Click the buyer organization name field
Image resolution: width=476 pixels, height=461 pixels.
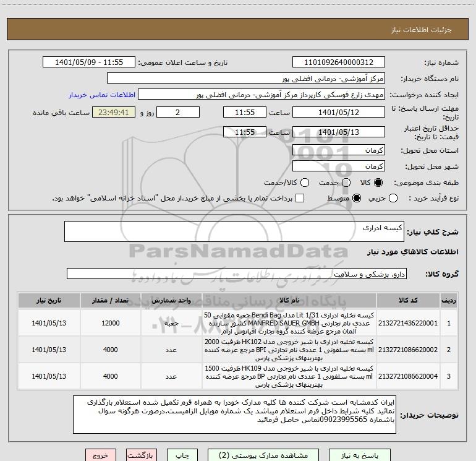tap(246, 78)
